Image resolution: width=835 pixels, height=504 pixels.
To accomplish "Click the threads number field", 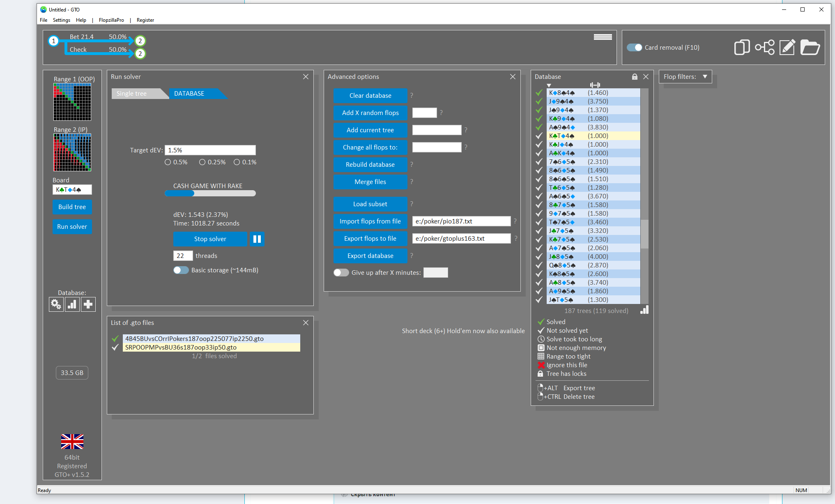I will pos(183,256).
